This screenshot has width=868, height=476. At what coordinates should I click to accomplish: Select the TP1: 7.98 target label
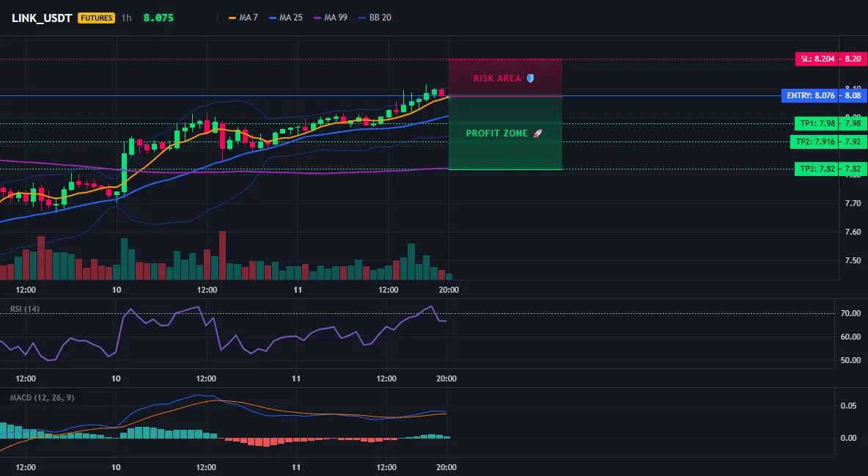point(817,123)
